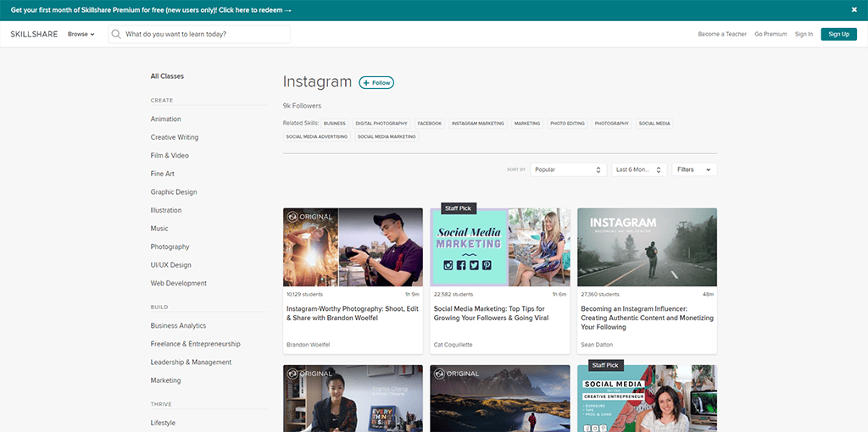
Task: Click the '9k Followers' text
Action: tap(302, 106)
